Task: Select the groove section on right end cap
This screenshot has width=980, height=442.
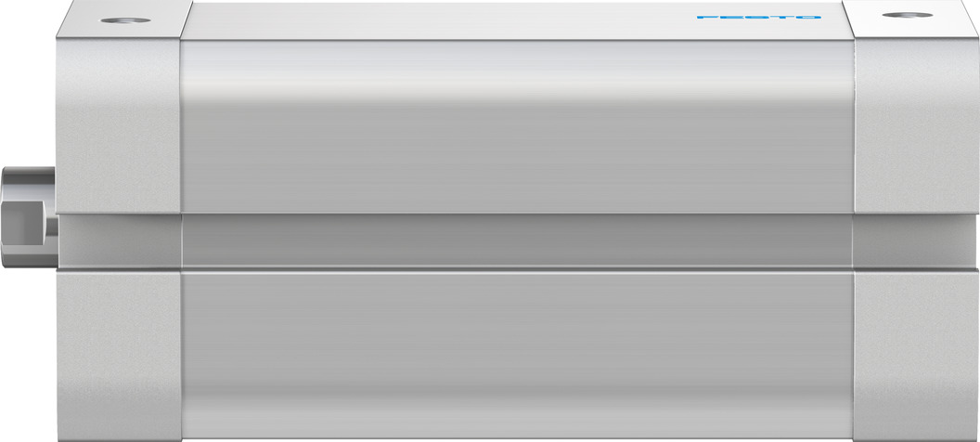Action: (x=916, y=241)
